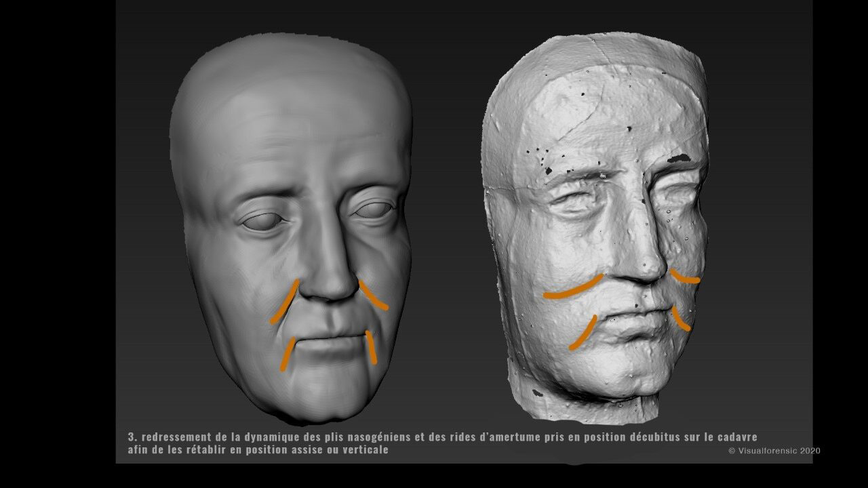The height and width of the screenshot is (488, 868).
Task: Click right orange marionette line on smooth model
Action: point(370,346)
